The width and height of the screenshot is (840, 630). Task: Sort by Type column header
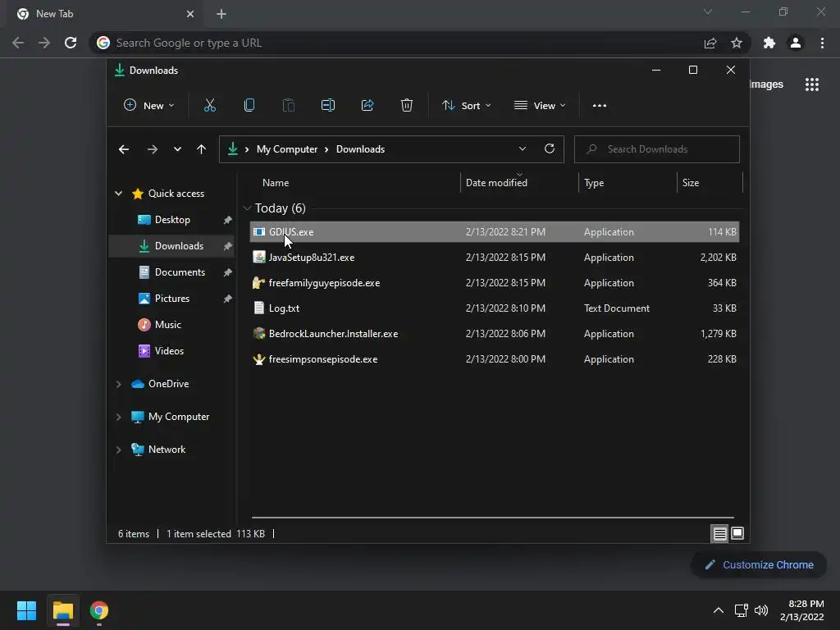pos(594,183)
